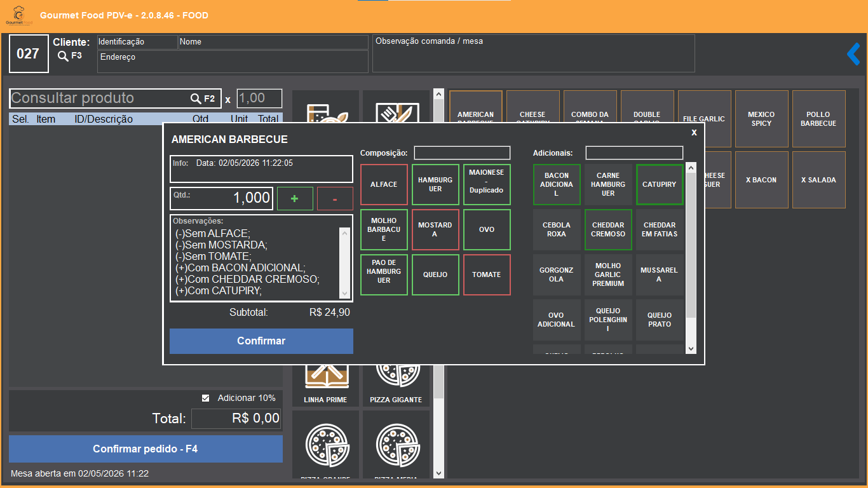
Task: Click the Identificação client field
Action: [x=137, y=42]
